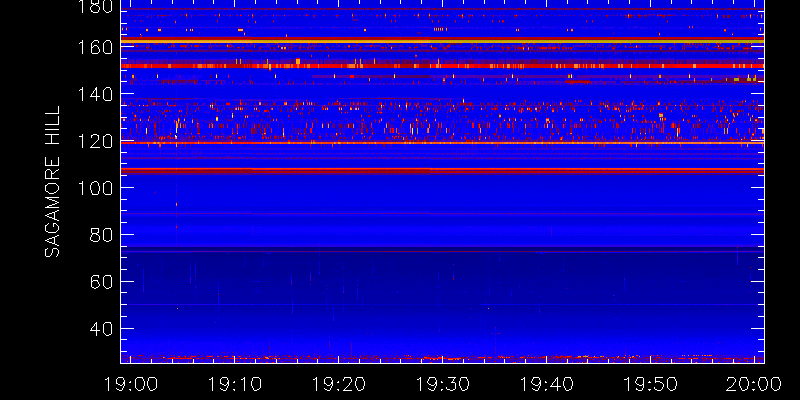The width and height of the screenshot is (800, 400).
Task: Click the 19:40 time axis label
Action: [x=546, y=383]
